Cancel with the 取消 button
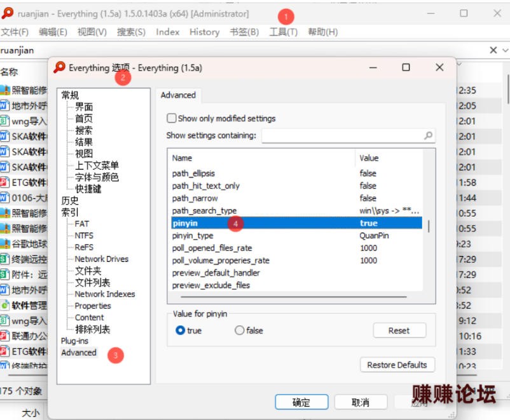 coord(361,402)
